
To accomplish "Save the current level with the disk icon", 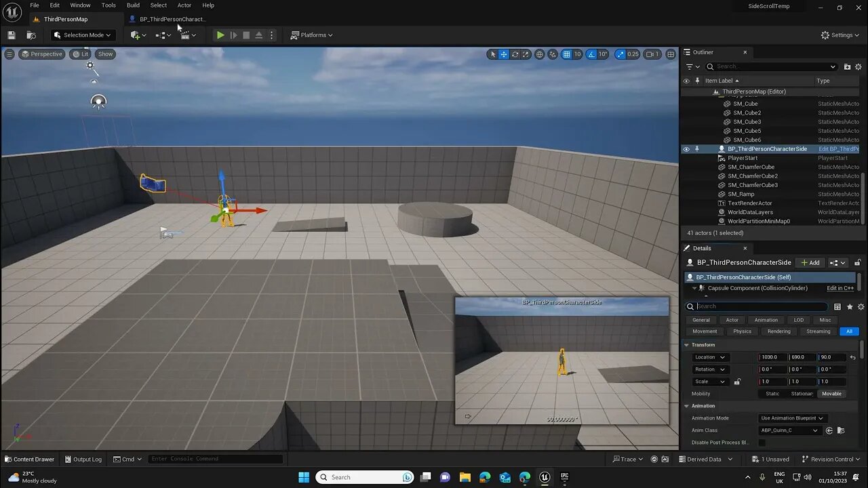I will (x=12, y=35).
